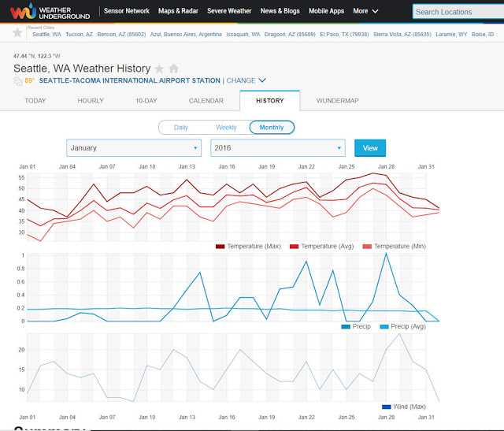This screenshot has width=504, height=431.
Task: Open the January month dropdown
Action: click(134, 148)
